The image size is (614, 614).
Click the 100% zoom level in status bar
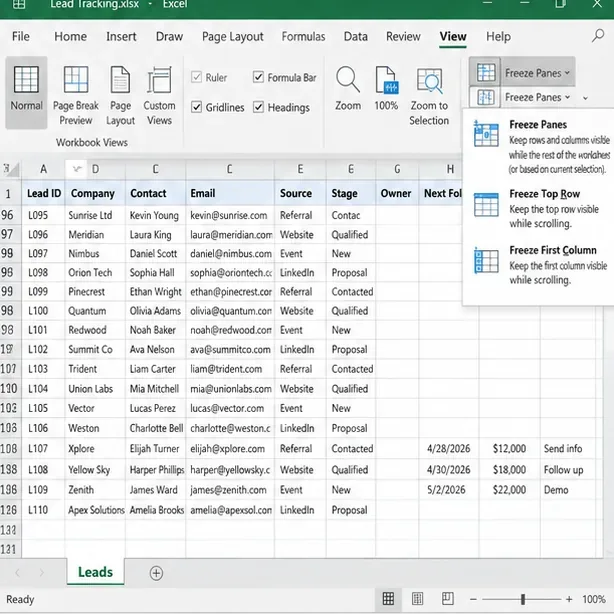coord(594,599)
